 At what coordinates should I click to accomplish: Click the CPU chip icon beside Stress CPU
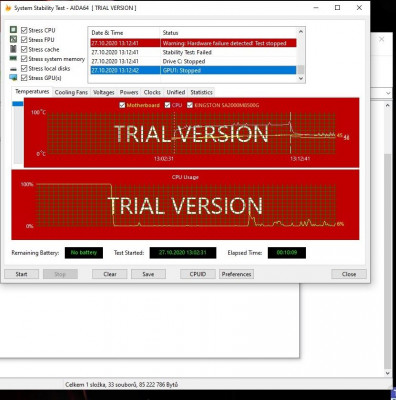point(13,30)
